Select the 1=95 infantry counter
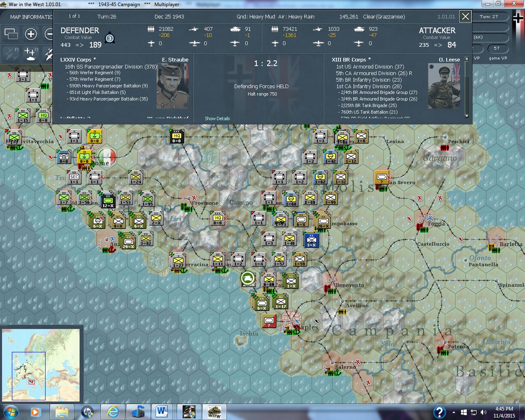Screen dimensions: 525x420 click(x=147, y=199)
